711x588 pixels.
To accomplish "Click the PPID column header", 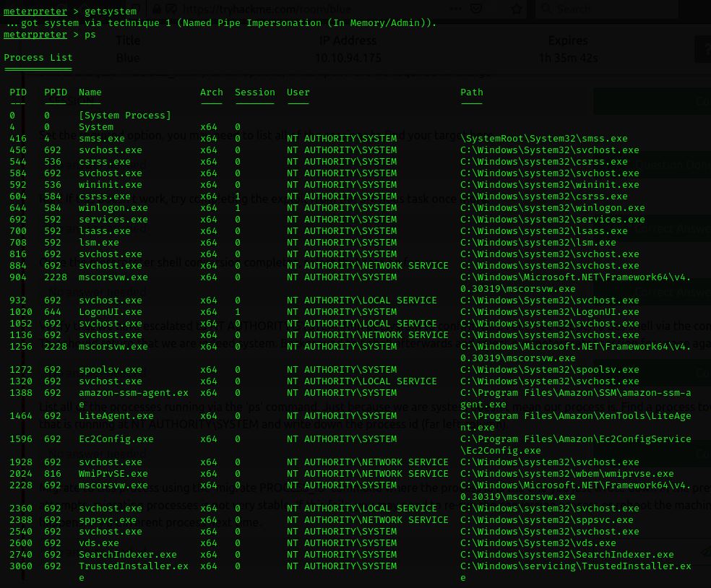I will (x=56, y=92).
